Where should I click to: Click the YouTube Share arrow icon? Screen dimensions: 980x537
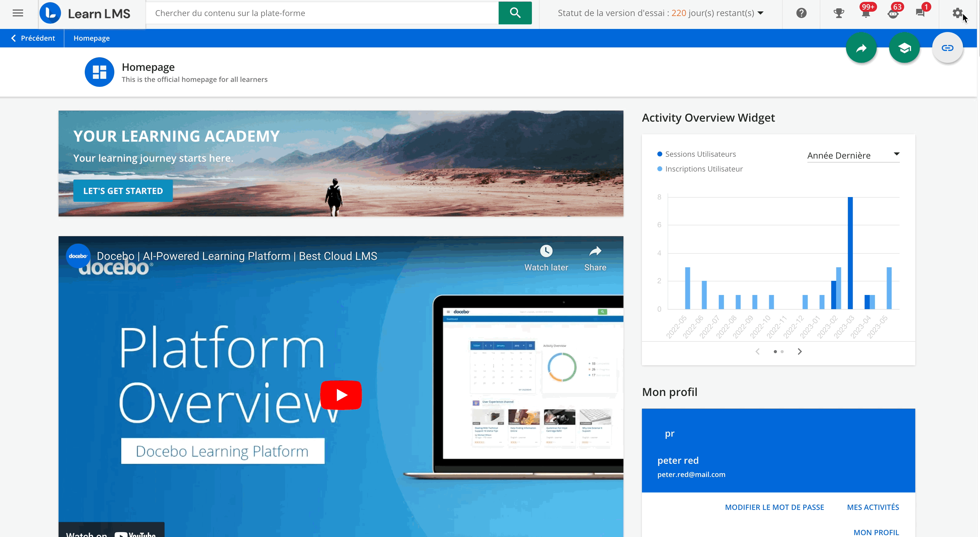[x=595, y=251]
